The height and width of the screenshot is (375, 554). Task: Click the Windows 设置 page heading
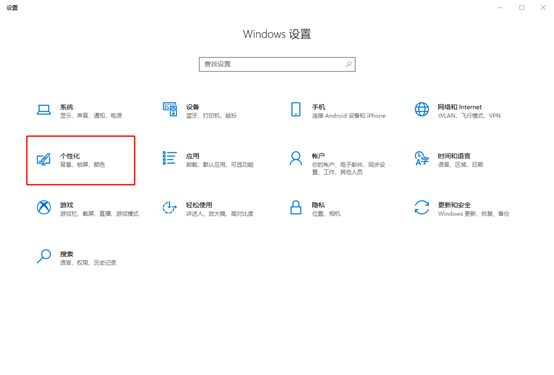point(277,34)
